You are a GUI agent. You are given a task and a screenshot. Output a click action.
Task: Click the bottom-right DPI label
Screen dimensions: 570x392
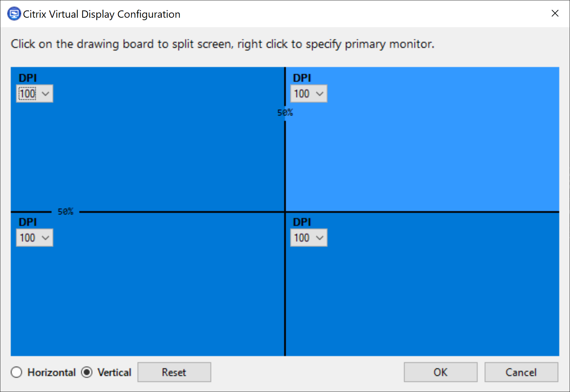(x=302, y=222)
